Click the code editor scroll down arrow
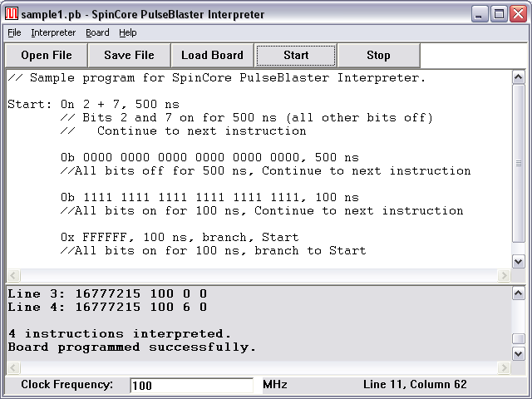 coord(518,262)
